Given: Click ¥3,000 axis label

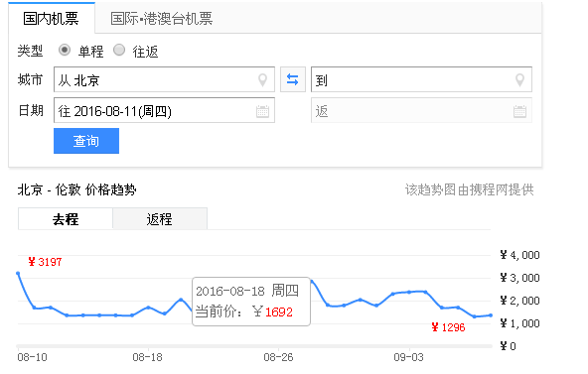Looking at the screenshot, I should coord(519,278).
